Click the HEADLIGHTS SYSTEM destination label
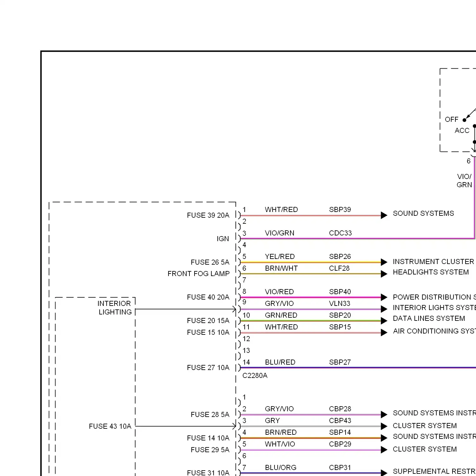Screen dimensions: 476x476 tap(431, 272)
